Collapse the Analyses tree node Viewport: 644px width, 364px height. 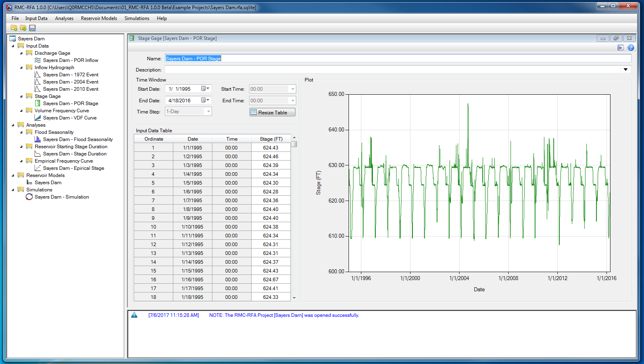13,125
